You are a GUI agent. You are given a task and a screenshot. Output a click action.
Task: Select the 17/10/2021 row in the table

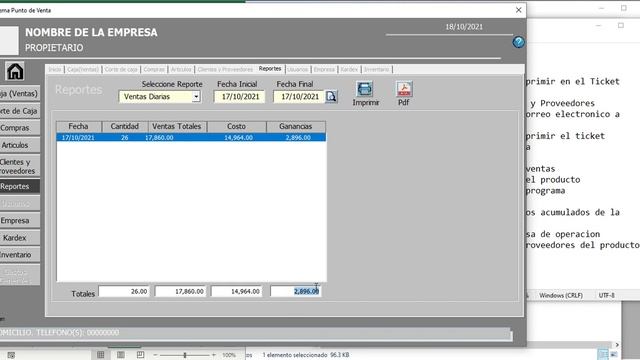(191, 138)
